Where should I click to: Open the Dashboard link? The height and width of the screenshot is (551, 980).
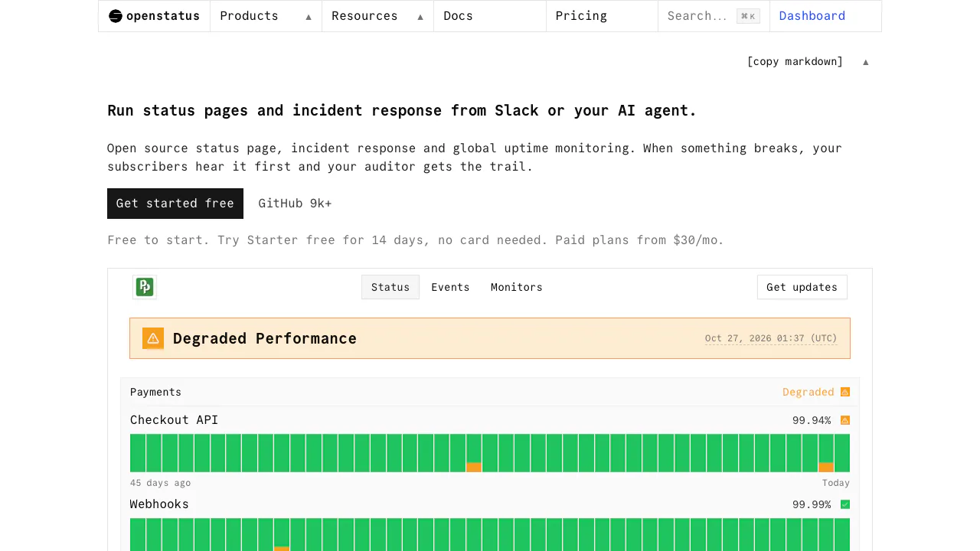tap(825, 16)
